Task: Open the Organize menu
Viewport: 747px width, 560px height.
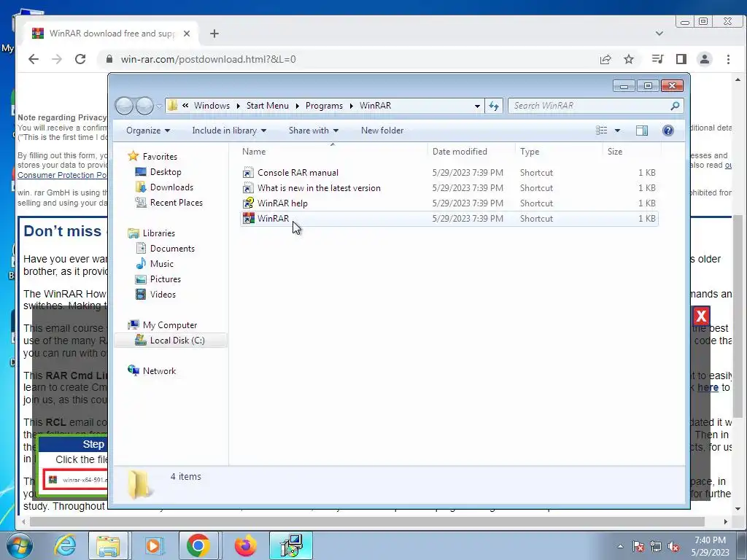Action: (147, 131)
